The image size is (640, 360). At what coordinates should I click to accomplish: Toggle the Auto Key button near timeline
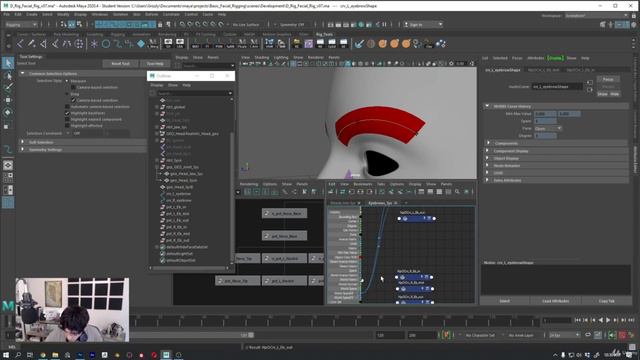(622, 335)
